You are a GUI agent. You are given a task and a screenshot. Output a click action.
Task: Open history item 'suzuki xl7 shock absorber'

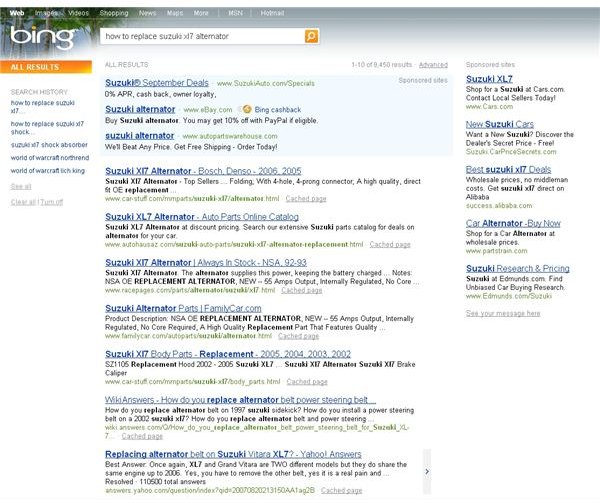pos(49,145)
